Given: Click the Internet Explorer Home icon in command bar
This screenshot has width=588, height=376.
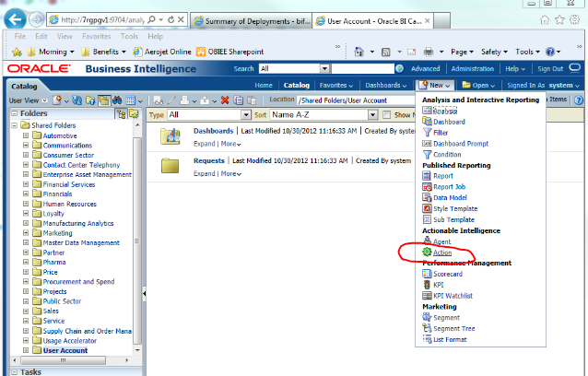Looking at the screenshot, I should click(359, 52).
